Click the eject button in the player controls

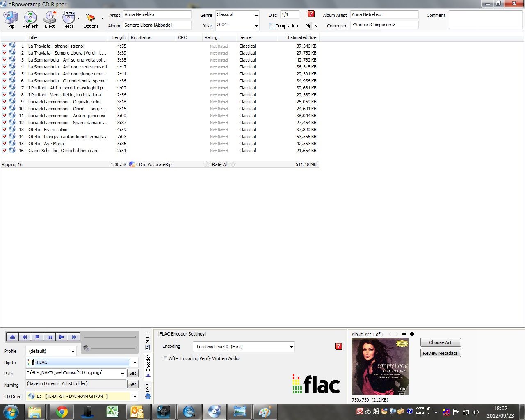click(12, 337)
